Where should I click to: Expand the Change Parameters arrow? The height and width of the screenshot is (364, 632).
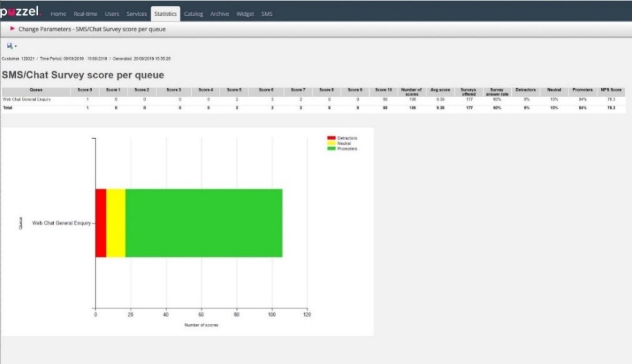click(x=13, y=29)
